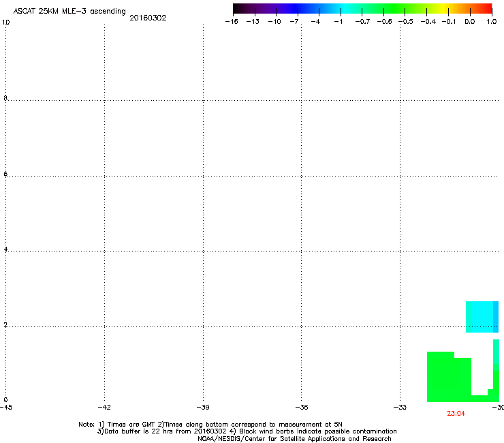Viewport: 504px width, 443px height.
Task: Click the color scale label -7
Action: [294, 22]
